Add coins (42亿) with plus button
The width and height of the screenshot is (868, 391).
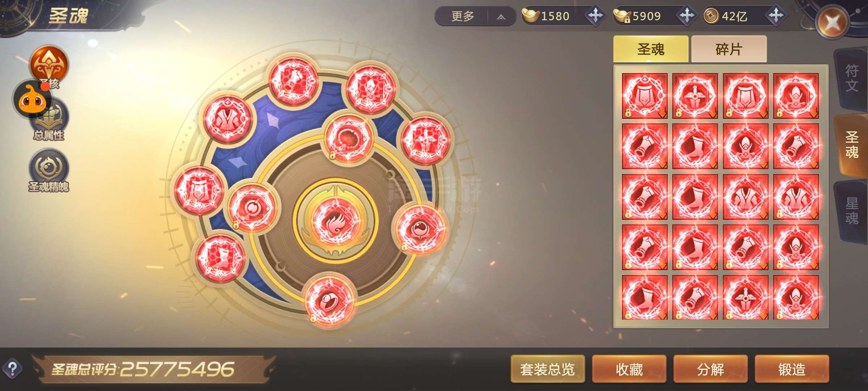[x=776, y=16]
